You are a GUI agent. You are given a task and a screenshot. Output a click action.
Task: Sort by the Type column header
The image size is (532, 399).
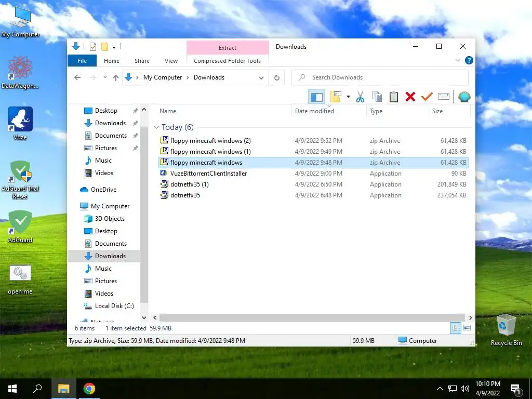click(397, 111)
